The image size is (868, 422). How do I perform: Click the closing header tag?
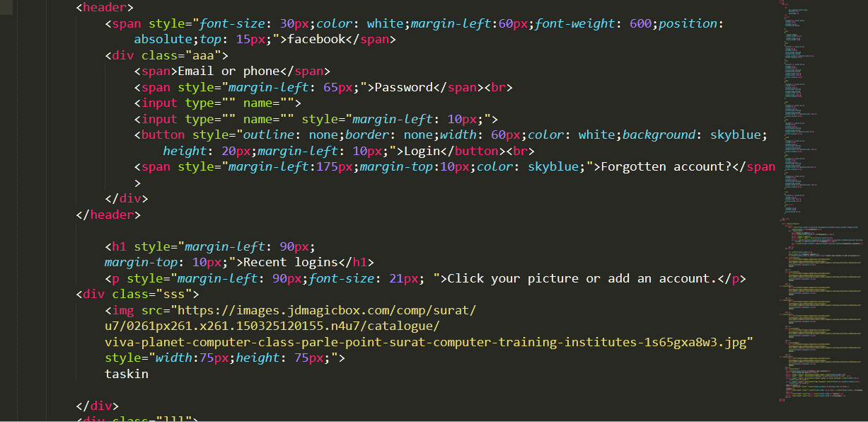(x=108, y=215)
